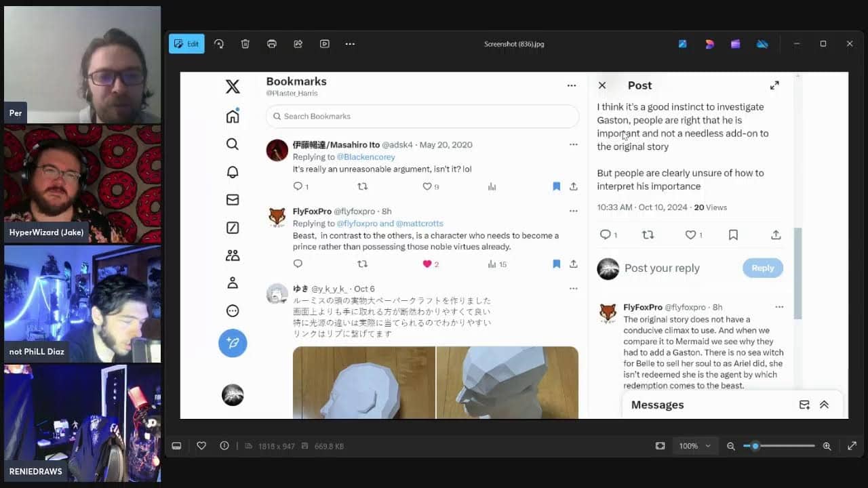Click the Per webcam video tile

click(x=82, y=64)
